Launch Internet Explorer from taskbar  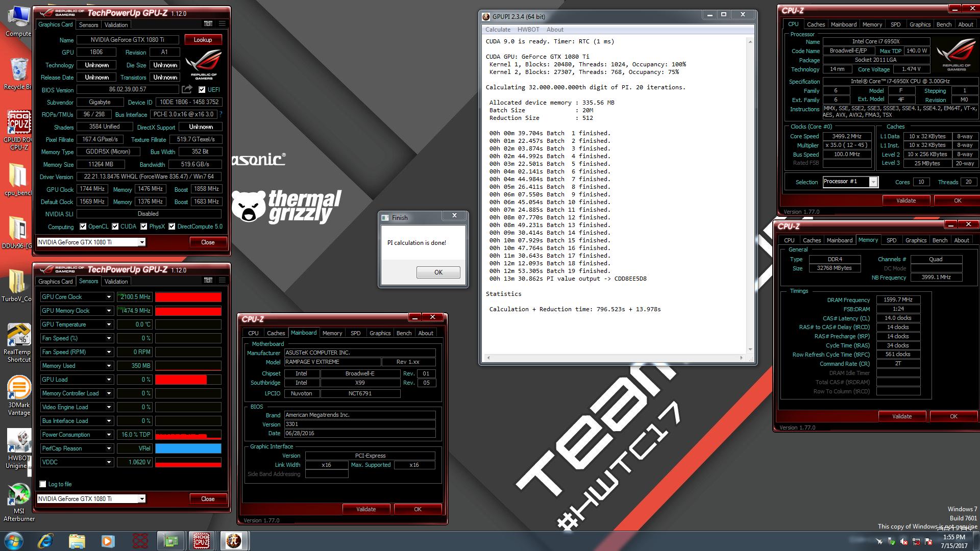tap(45, 541)
